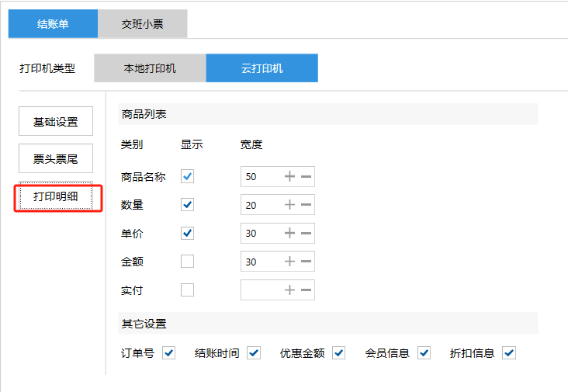Click minus icon for 商品名称 width
The image size is (568, 392).
click(x=307, y=177)
